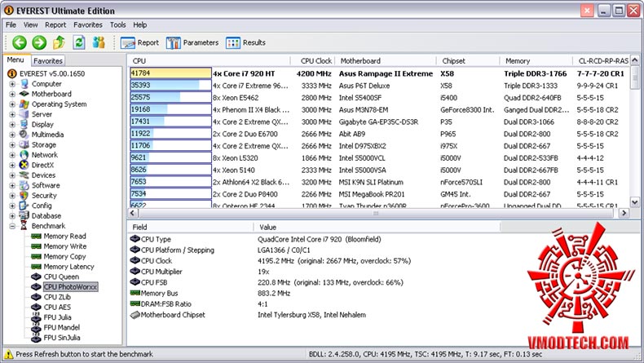Click the Network globe icon
The image size is (644, 363).
pos(24,155)
